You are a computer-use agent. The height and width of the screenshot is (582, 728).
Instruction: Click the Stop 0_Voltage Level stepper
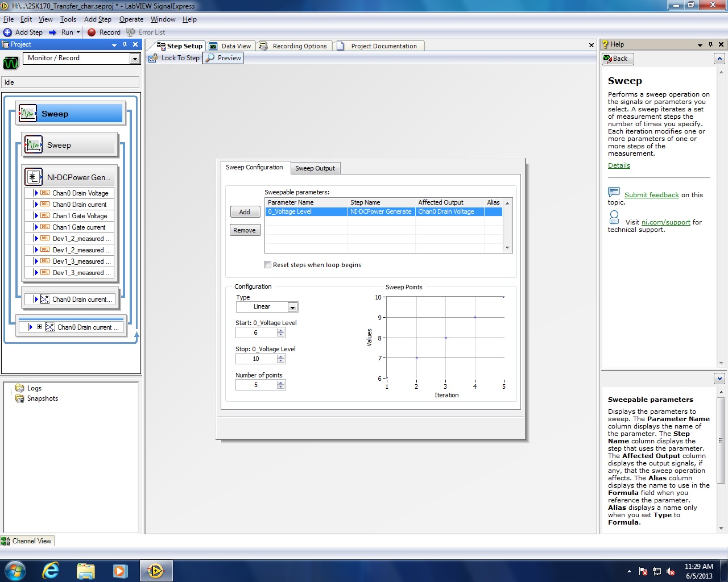[x=281, y=359]
